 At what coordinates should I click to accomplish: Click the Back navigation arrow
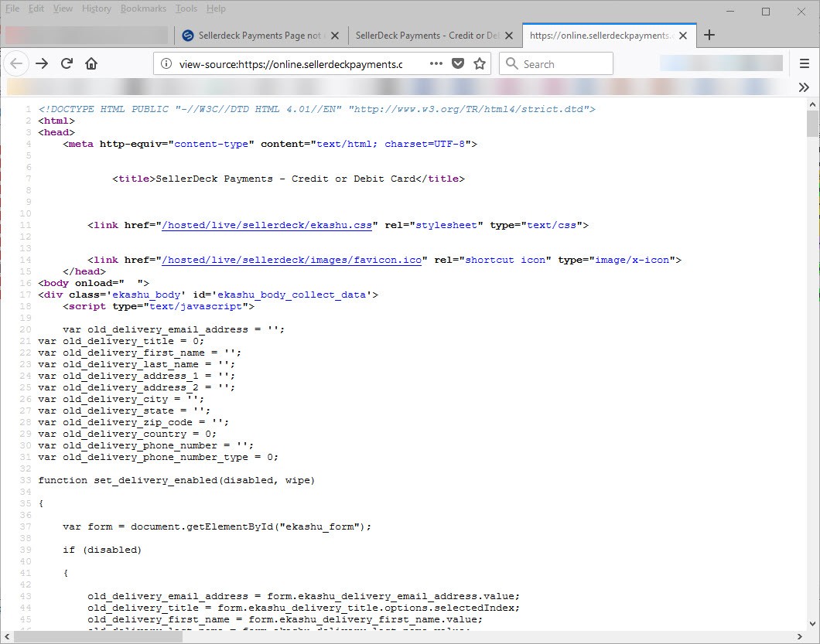[x=16, y=64]
